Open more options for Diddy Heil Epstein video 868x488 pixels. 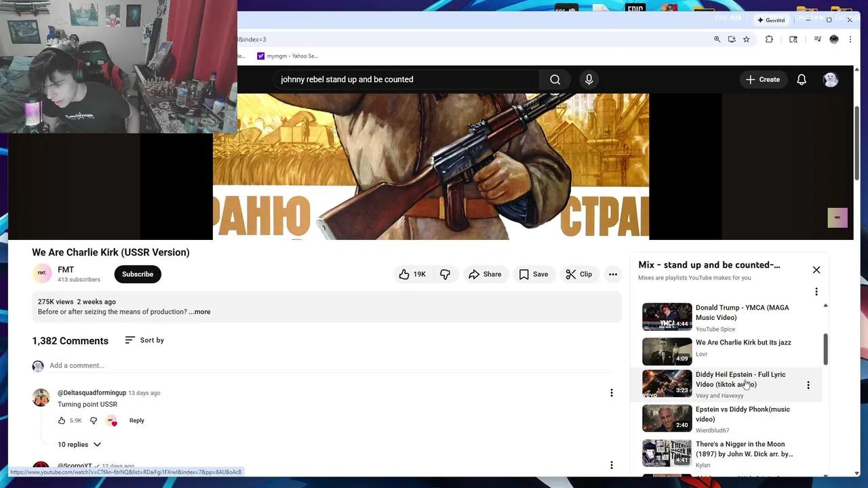(x=808, y=384)
